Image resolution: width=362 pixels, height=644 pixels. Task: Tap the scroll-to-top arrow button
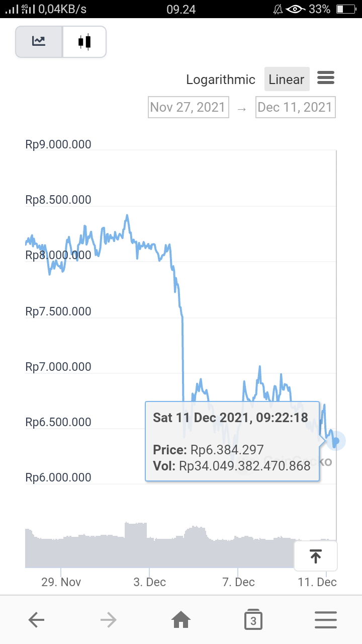pos(315,556)
